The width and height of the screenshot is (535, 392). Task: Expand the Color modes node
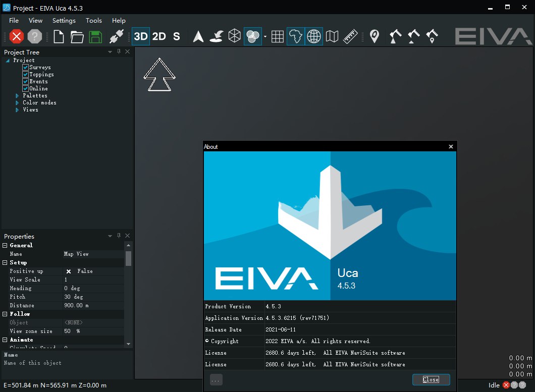click(x=17, y=102)
